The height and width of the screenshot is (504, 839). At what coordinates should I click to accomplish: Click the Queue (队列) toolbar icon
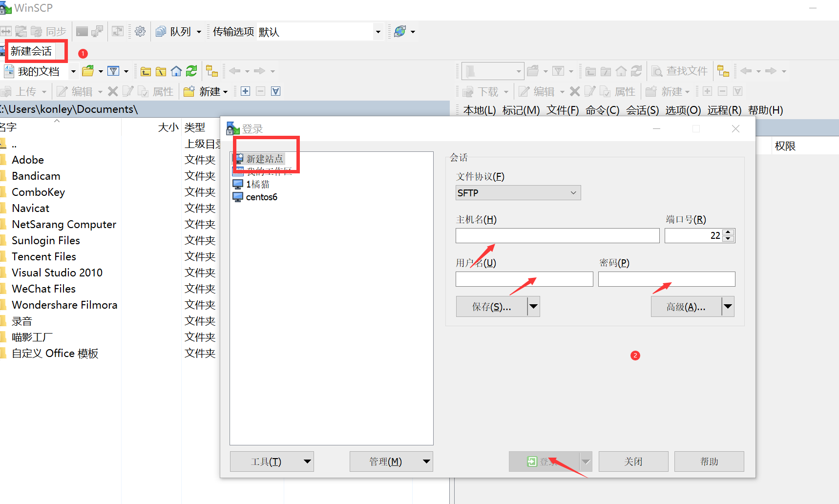point(161,32)
